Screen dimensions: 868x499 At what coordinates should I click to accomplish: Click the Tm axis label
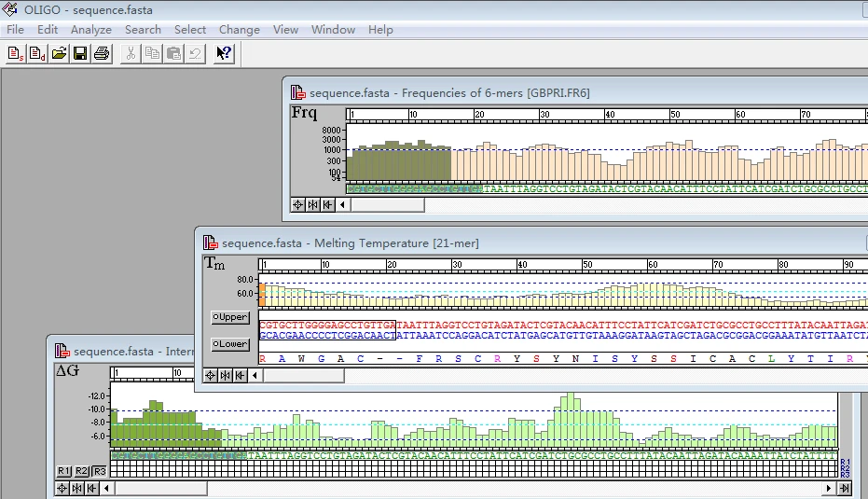[x=214, y=263]
